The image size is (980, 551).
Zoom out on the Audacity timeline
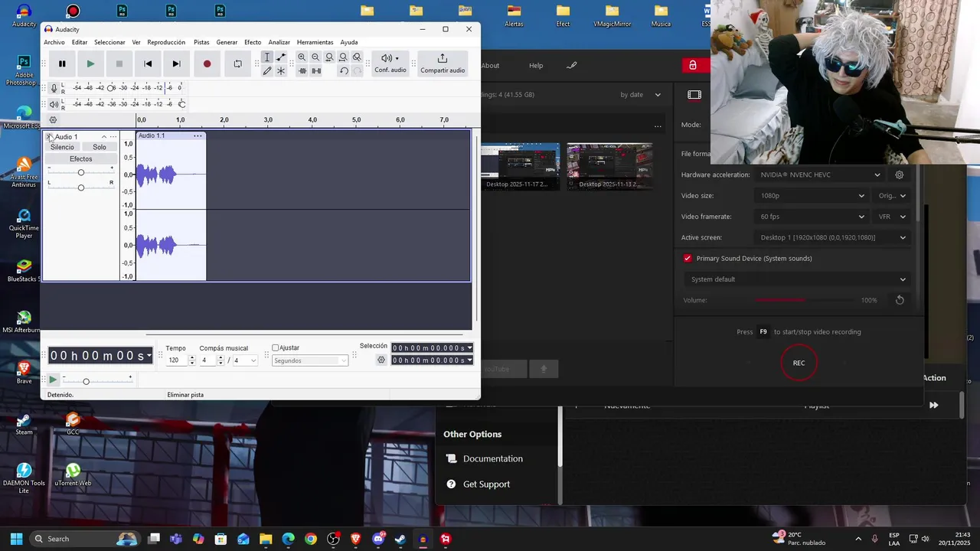click(315, 57)
